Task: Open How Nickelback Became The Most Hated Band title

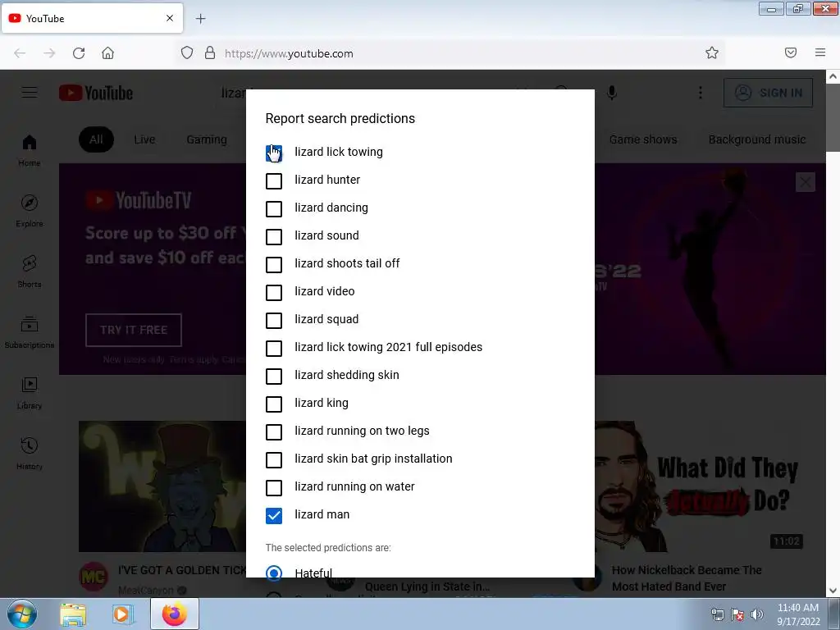Action: (x=687, y=578)
